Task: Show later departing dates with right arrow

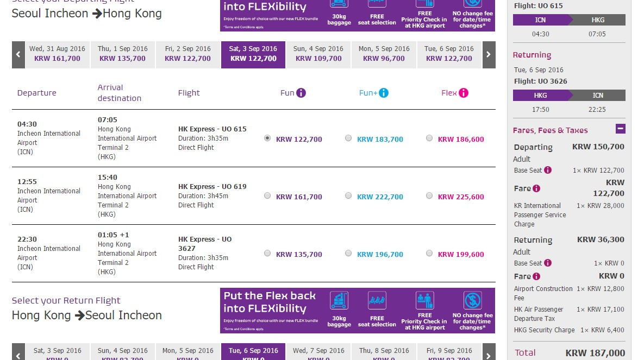Action: [489, 55]
